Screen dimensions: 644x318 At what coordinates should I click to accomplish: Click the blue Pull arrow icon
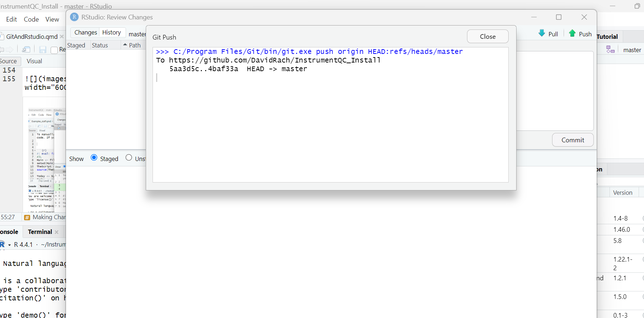pos(542,33)
